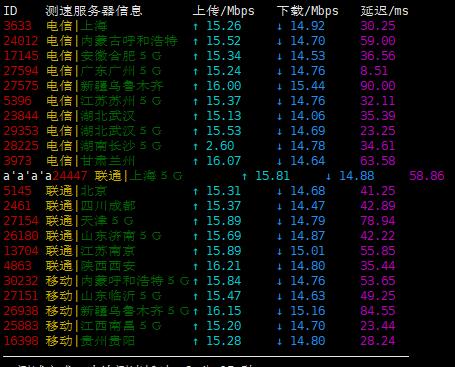Click the server name 安徽合肥 5G

[x=121, y=56]
